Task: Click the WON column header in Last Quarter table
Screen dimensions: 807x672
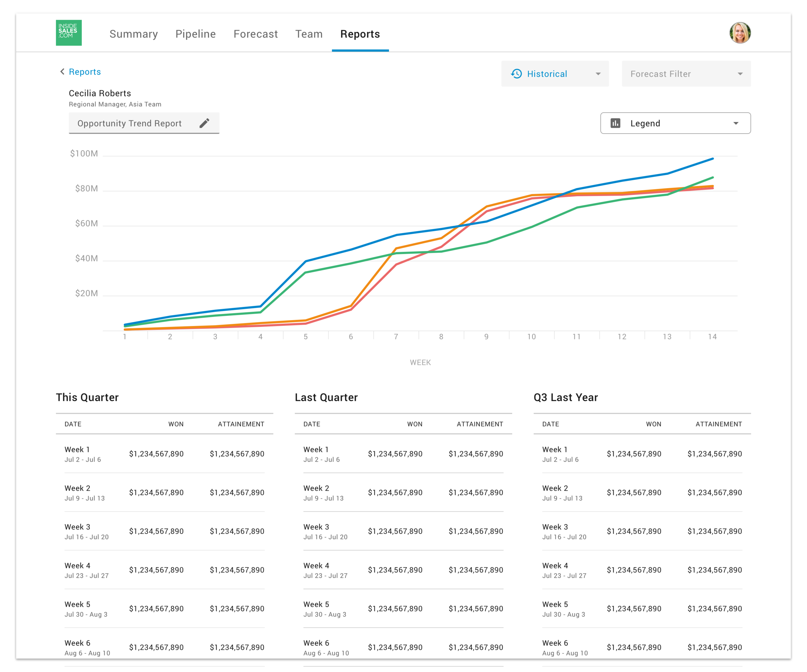Action: 415,424
